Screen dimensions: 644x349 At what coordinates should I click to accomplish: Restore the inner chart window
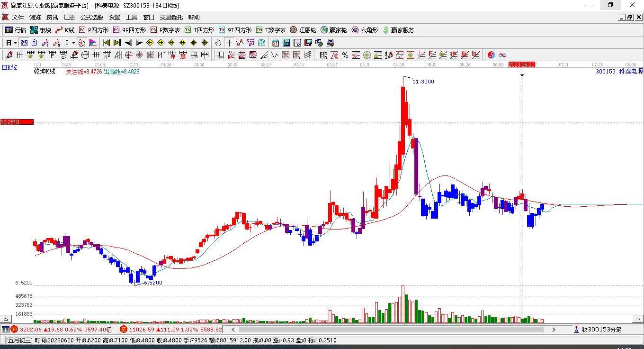click(x=629, y=18)
